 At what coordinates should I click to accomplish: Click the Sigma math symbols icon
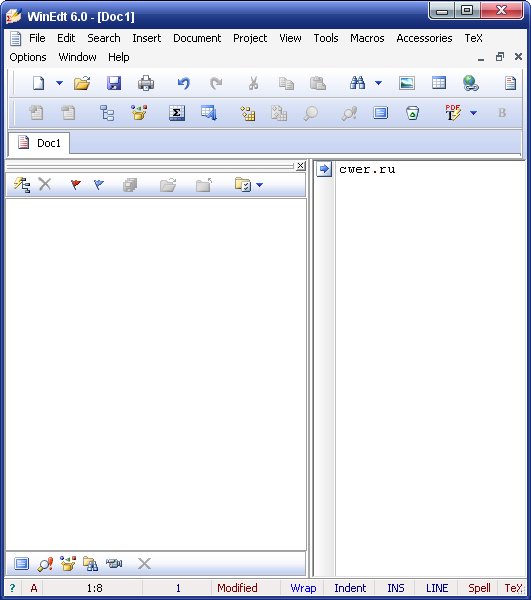click(177, 113)
